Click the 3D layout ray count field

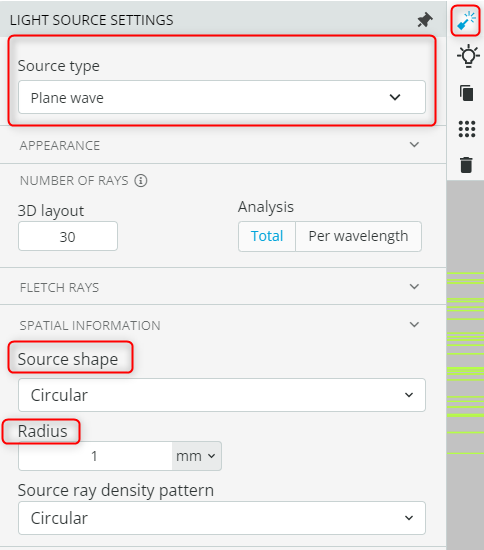pyautogui.click(x=68, y=236)
